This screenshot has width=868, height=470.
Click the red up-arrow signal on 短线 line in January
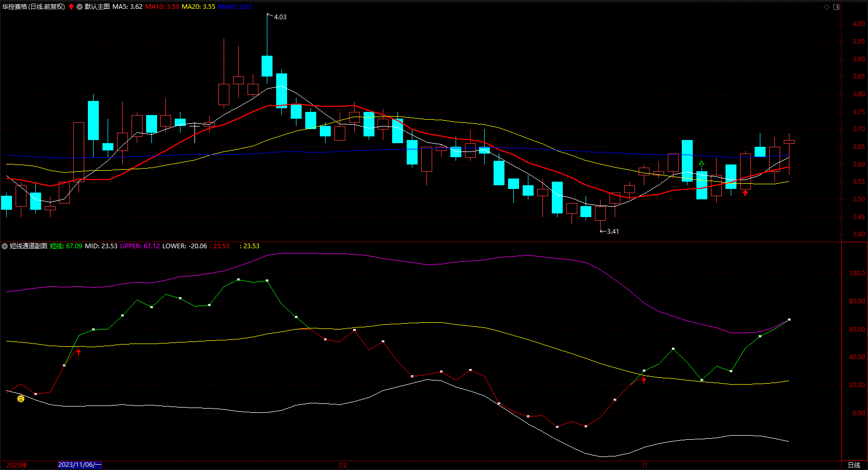pyautogui.click(x=644, y=380)
